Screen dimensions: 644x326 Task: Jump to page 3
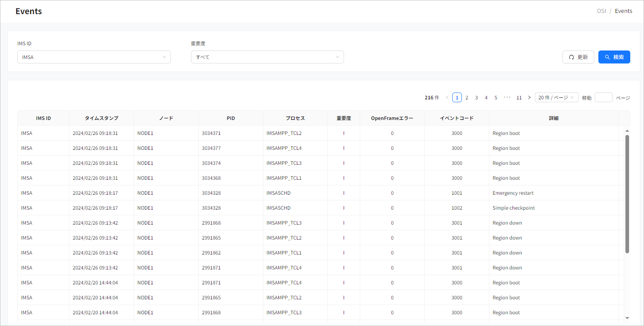click(x=476, y=97)
